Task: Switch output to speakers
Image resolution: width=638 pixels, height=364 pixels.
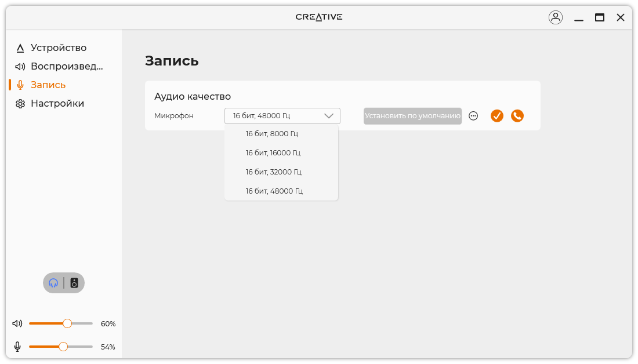Action: (x=74, y=283)
